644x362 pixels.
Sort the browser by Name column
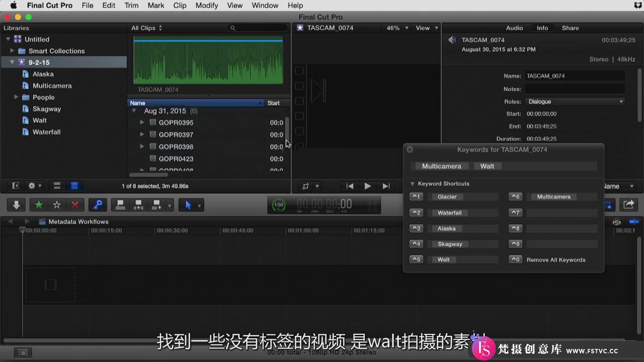tap(196, 103)
